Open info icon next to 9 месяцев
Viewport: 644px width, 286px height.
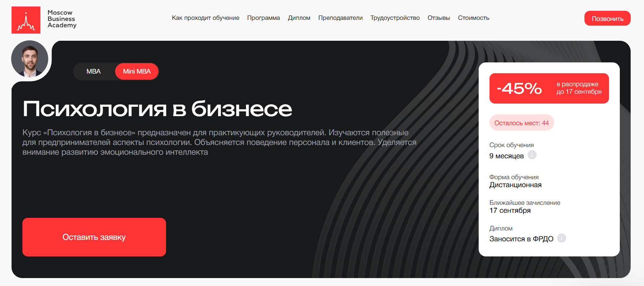point(532,155)
